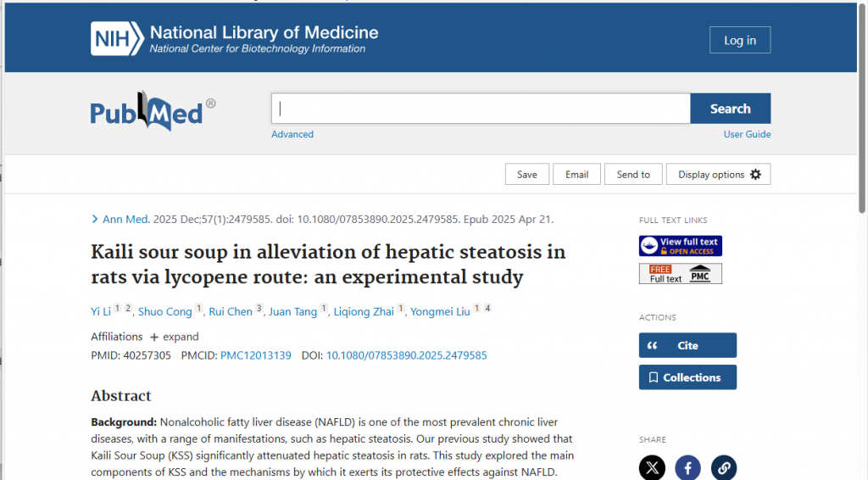The width and height of the screenshot is (868, 480).
Task: Click in the PubMed search field
Action: tap(481, 109)
